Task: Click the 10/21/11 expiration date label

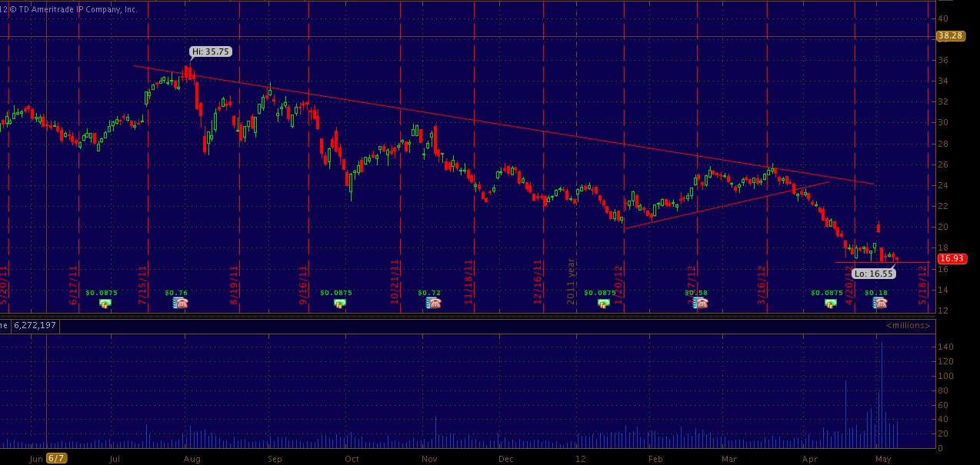Action: click(395, 282)
